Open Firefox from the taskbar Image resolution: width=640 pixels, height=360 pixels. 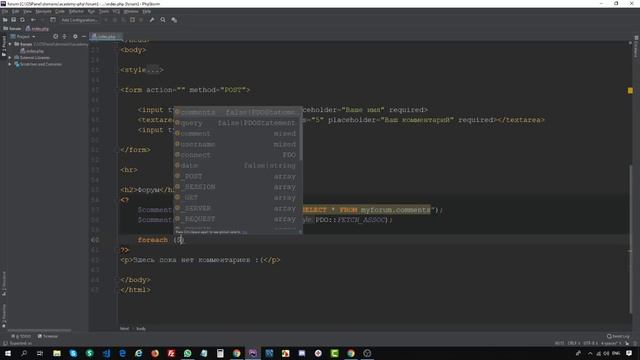coord(155,353)
